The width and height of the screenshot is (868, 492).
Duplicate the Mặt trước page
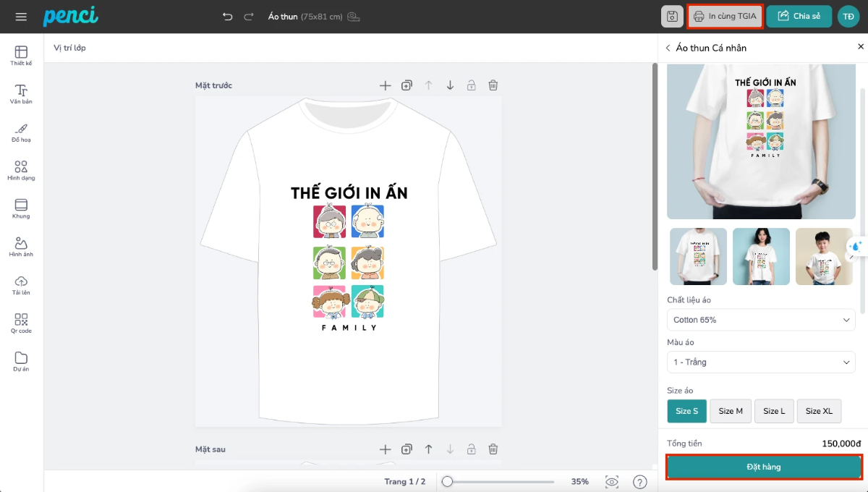(x=407, y=85)
